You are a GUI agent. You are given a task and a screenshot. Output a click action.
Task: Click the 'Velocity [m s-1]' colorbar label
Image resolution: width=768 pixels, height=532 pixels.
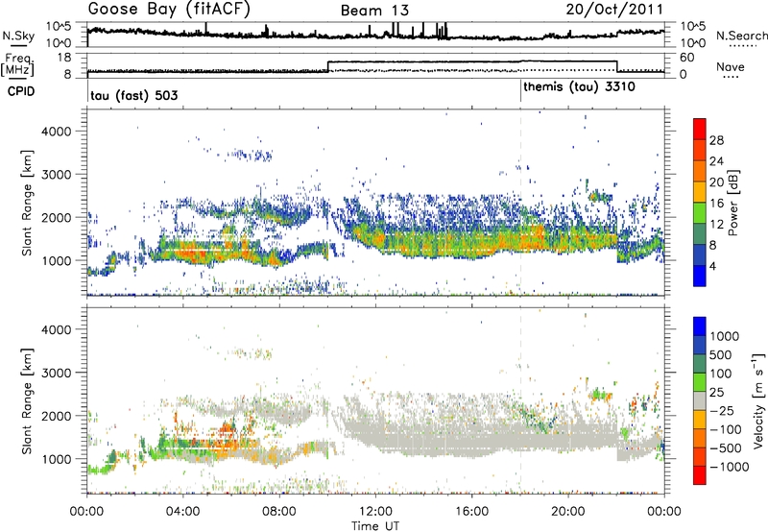[758, 400]
